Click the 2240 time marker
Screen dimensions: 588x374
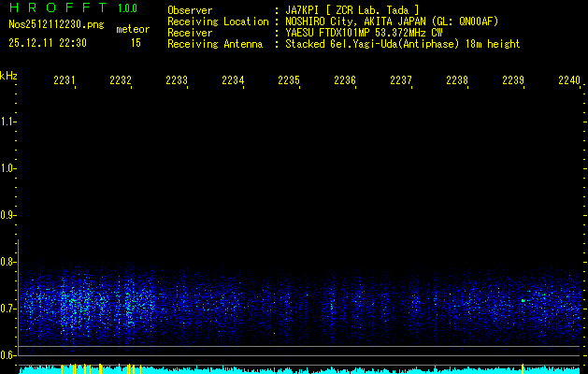569,81
